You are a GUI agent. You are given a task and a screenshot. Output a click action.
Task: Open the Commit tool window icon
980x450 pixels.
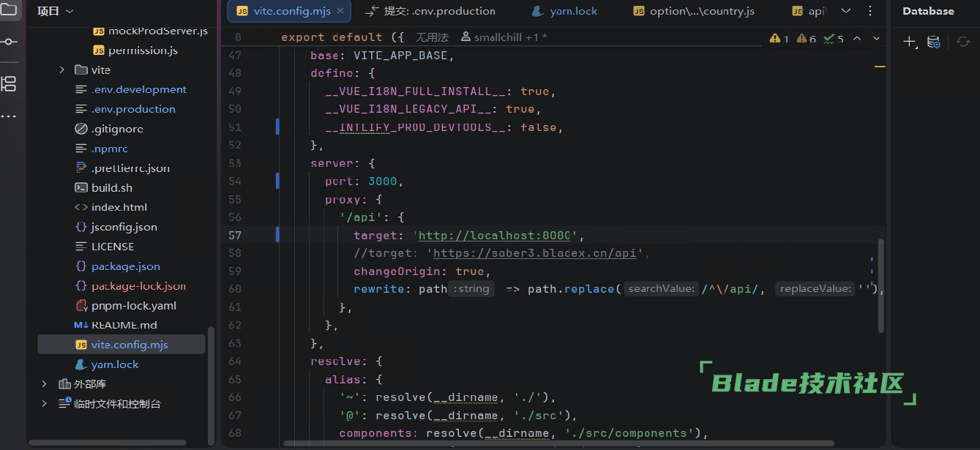9,42
